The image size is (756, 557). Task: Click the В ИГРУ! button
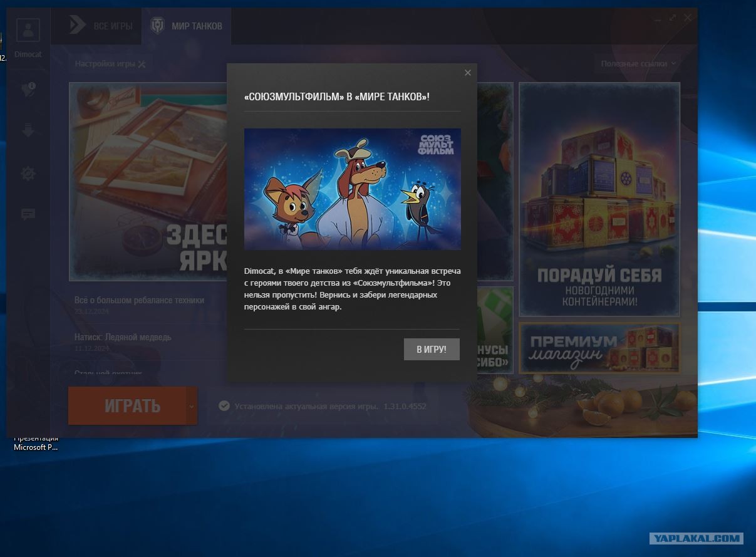[432, 350]
